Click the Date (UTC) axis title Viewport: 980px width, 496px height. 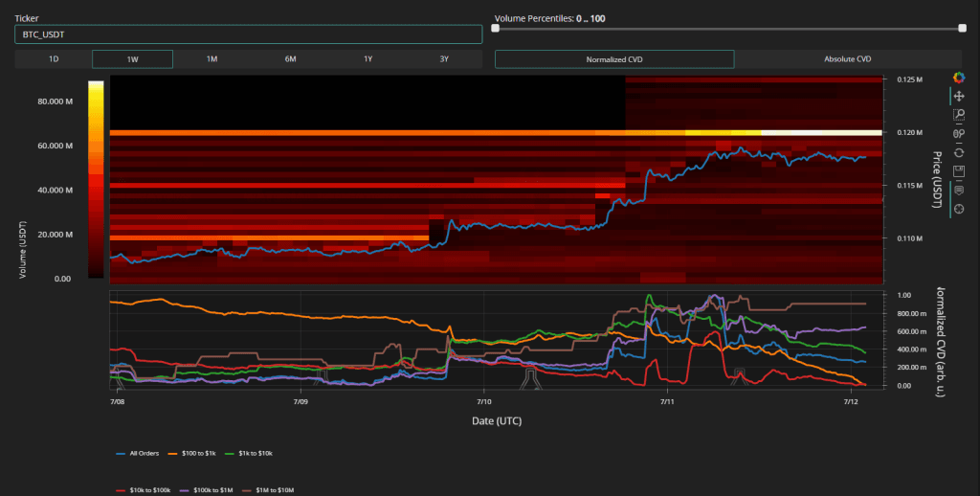point(497,421)
